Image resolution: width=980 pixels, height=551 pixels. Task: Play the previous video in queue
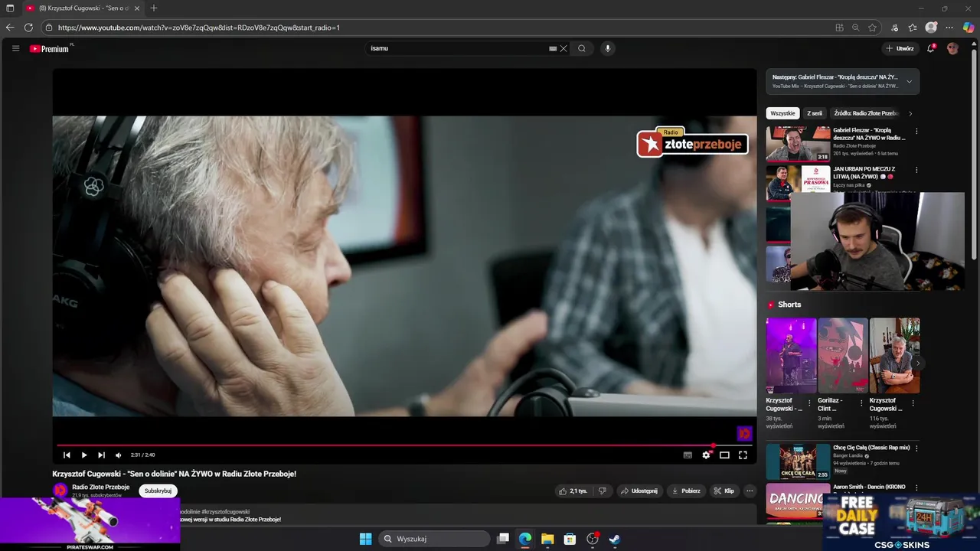click(67, 455)
